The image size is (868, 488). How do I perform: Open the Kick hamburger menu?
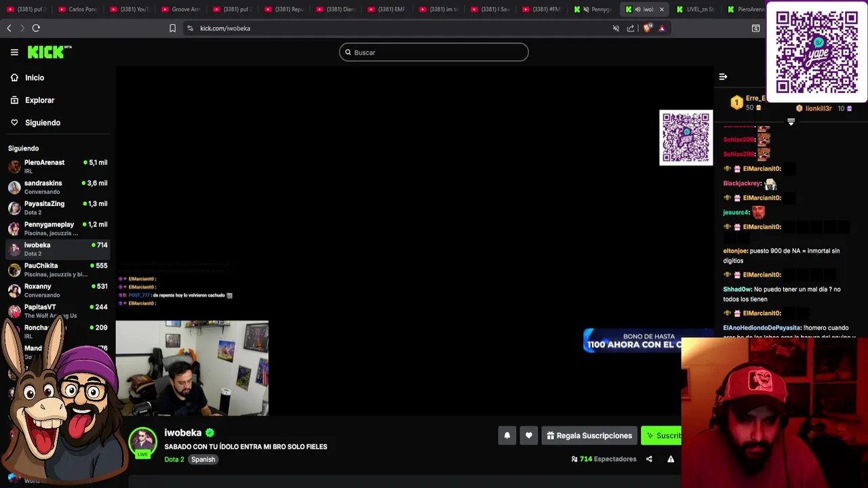coord(14,52)
